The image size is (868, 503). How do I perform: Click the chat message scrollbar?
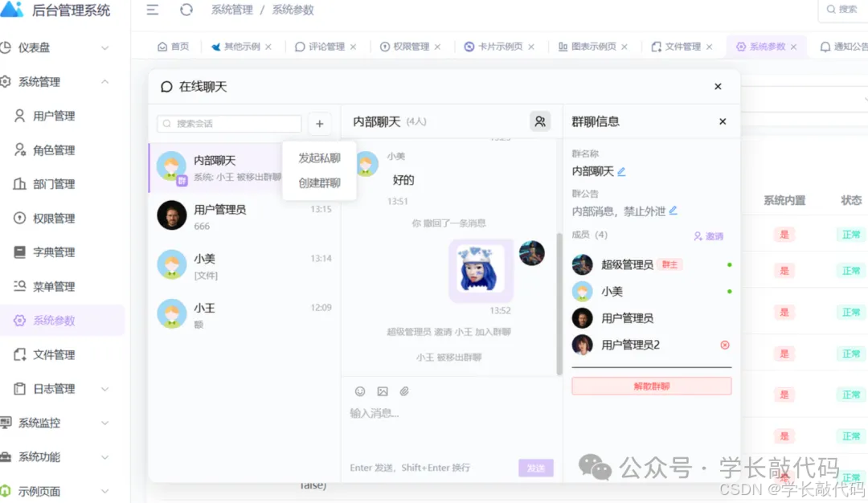[559, 303]
